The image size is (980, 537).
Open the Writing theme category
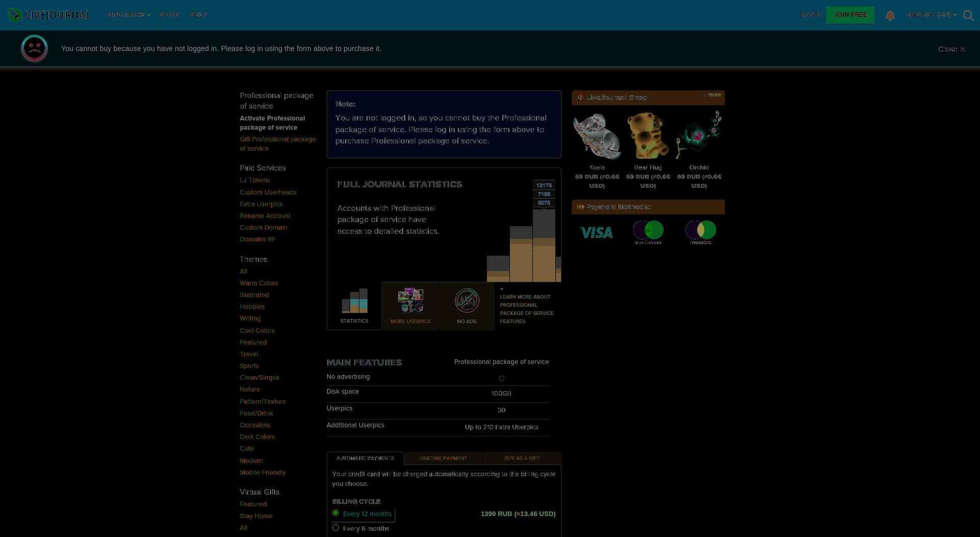(x=250, y=319)
